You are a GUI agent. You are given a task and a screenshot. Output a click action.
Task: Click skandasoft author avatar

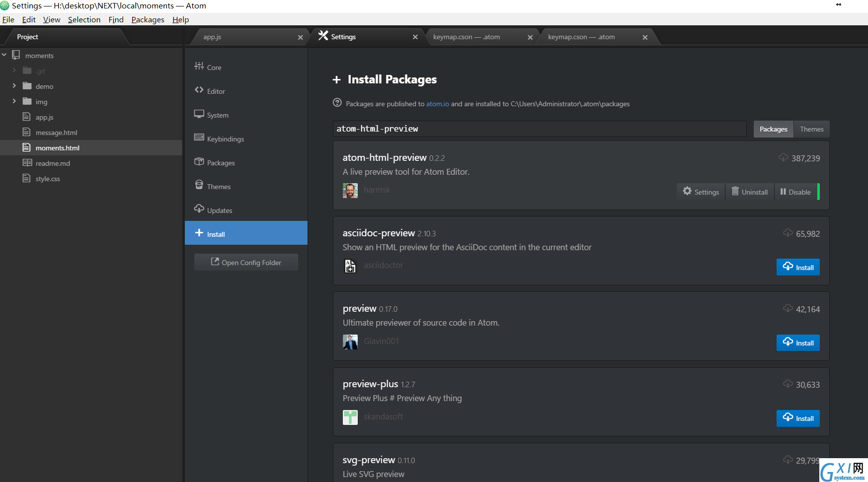[350, 417]
